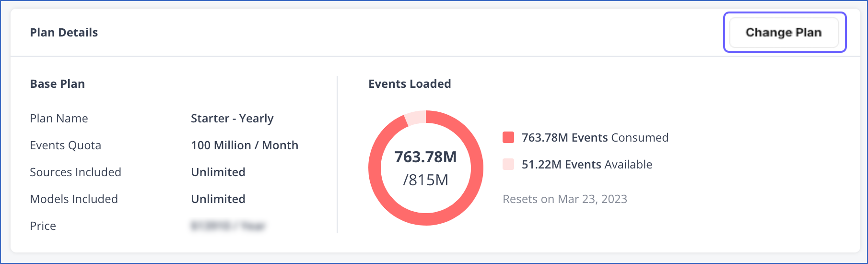Select the 763.78M Events Consumed legend text
Image resolution: width=868 pixels, height=264 pixels.
click(x=595, y=137)
